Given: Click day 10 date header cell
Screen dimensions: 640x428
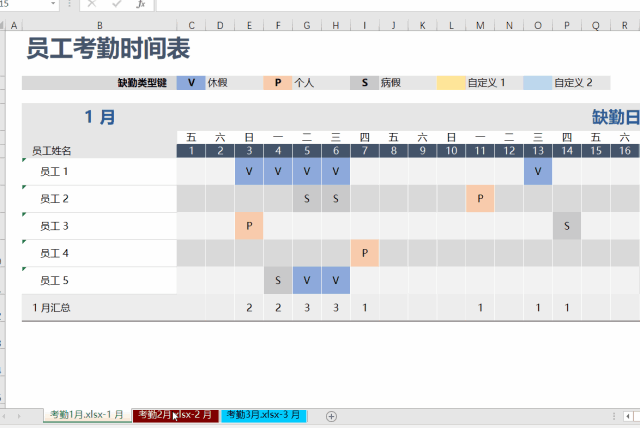Looking at the screenshot, I should [x=451, y=151].
